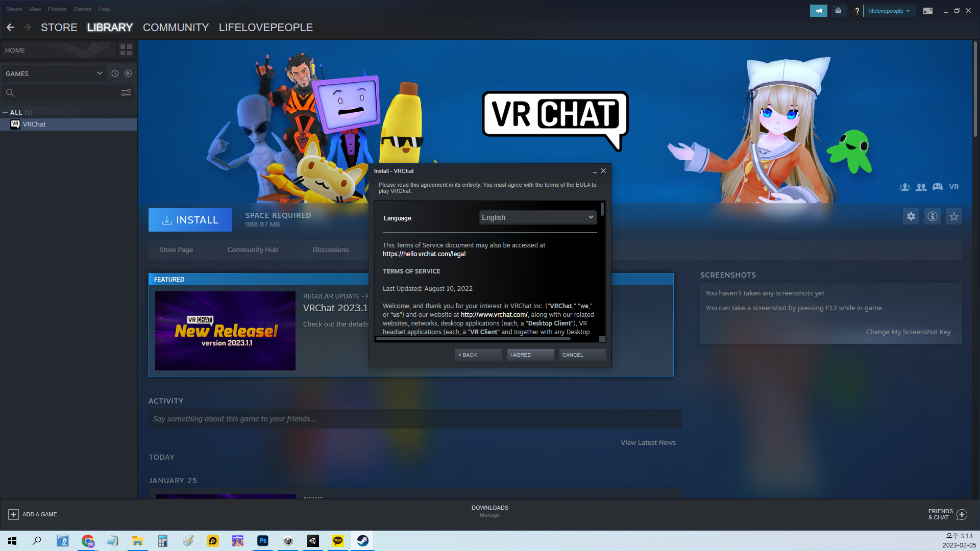Click I AGREE button in installer

pyautogui.click(x=530, y=355)
